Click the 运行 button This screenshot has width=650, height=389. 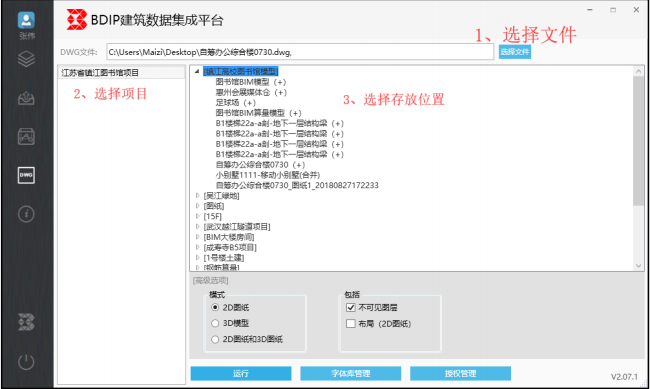[241, 373]
